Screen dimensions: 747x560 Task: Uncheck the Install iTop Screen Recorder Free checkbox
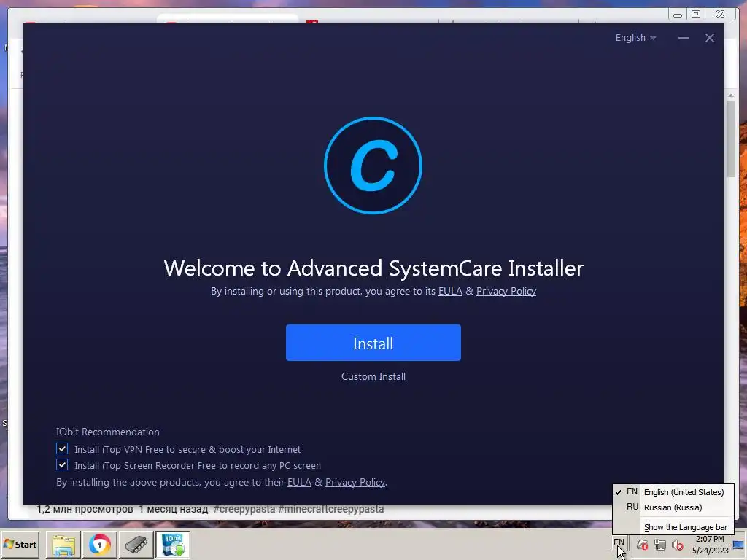click(62, 464)
